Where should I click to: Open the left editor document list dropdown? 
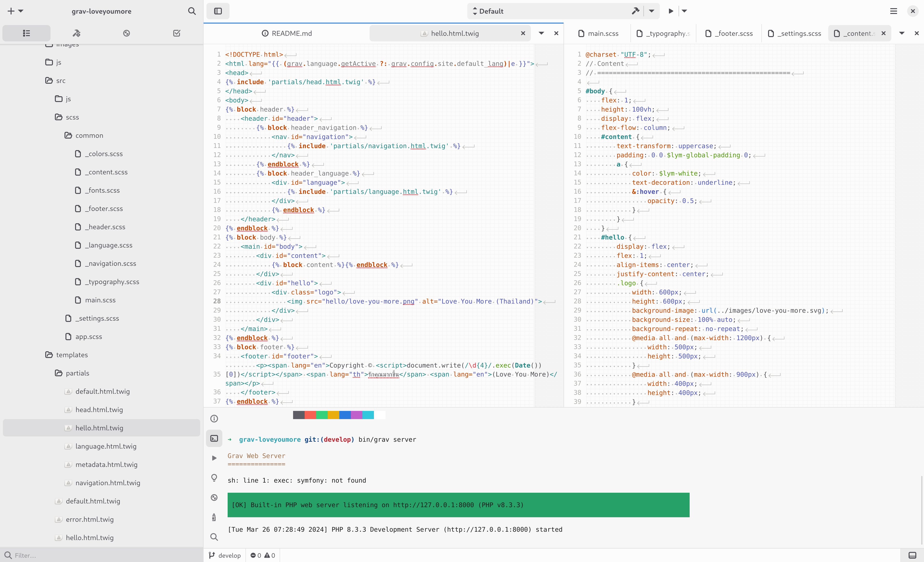click(541, 33)
